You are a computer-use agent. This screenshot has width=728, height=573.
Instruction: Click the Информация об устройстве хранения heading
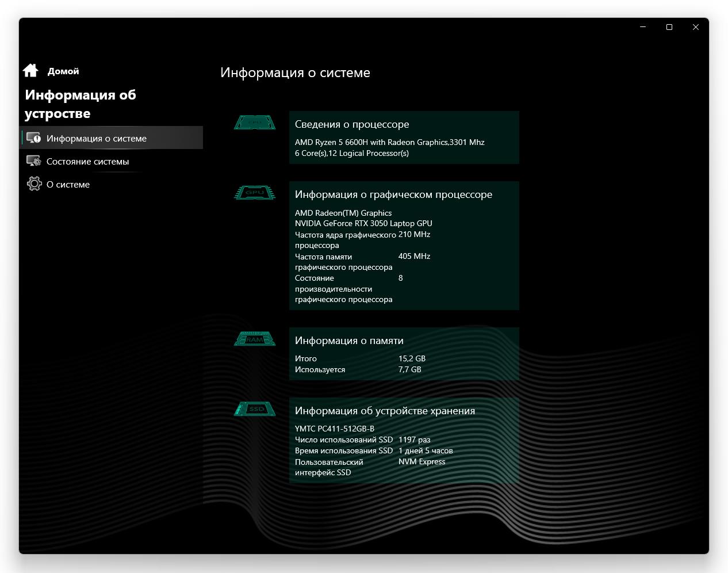[x=385, y=411]
